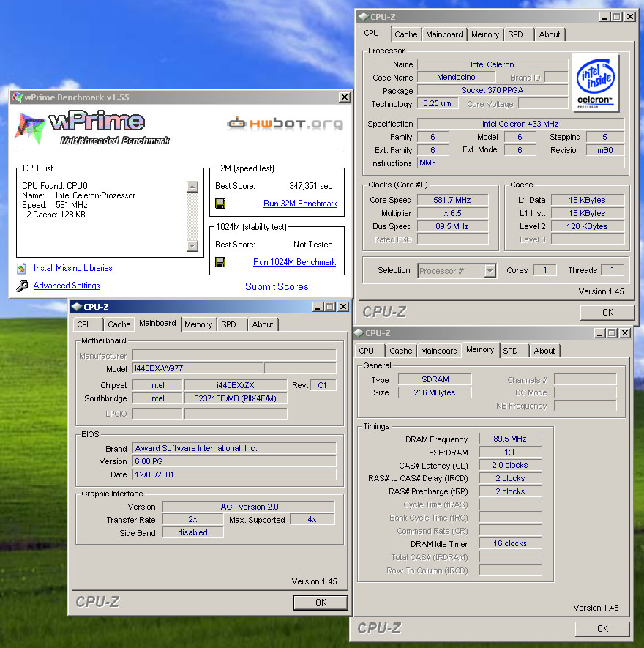This screenshot has width=644, height=648.
Task: Open About tab in top-right CPU-Z
Action: pos(549,34)
